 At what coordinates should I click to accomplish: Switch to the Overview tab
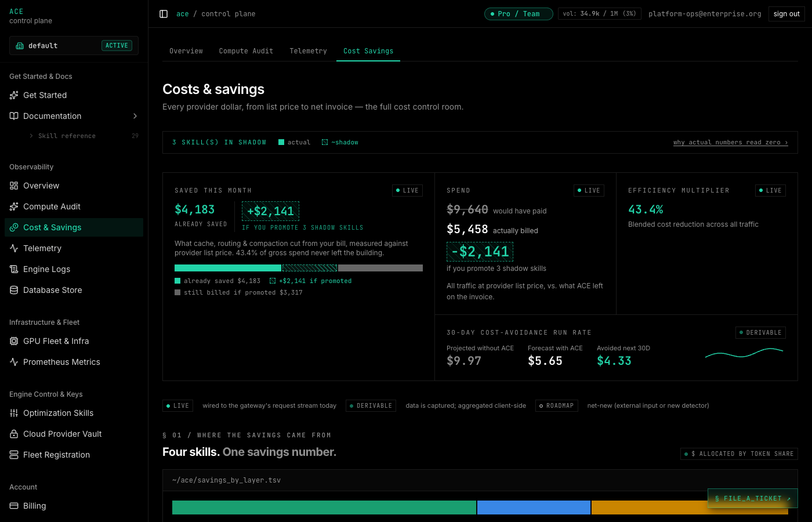186,51
